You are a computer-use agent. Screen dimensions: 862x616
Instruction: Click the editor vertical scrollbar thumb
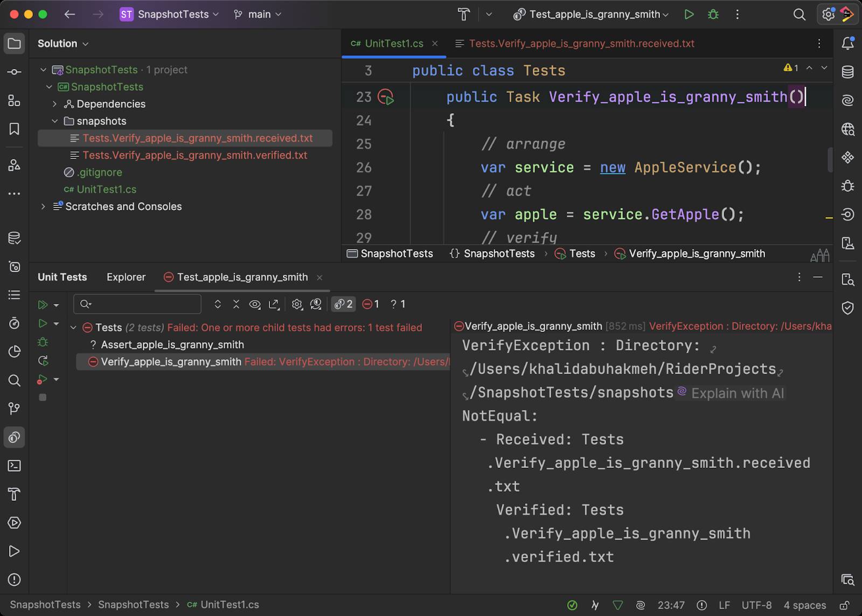830,161
